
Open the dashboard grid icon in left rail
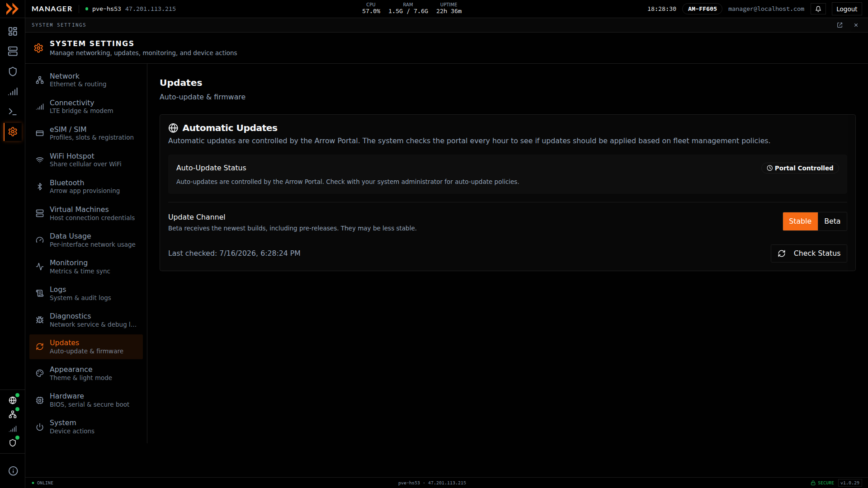tap(13, 31)
